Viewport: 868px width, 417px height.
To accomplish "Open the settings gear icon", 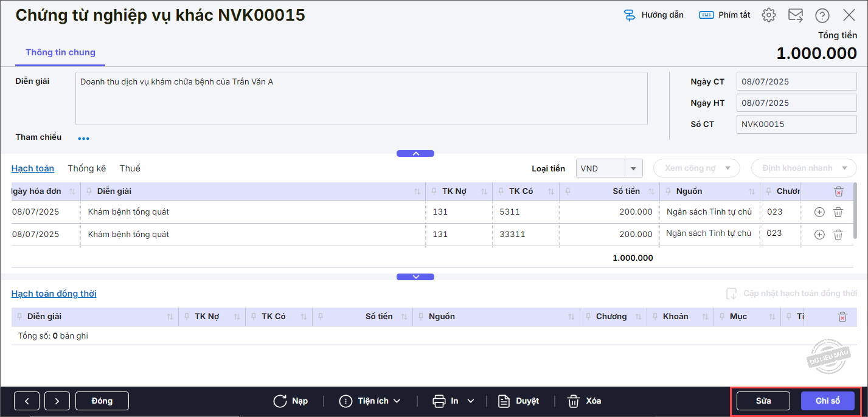I will (769, 15).
